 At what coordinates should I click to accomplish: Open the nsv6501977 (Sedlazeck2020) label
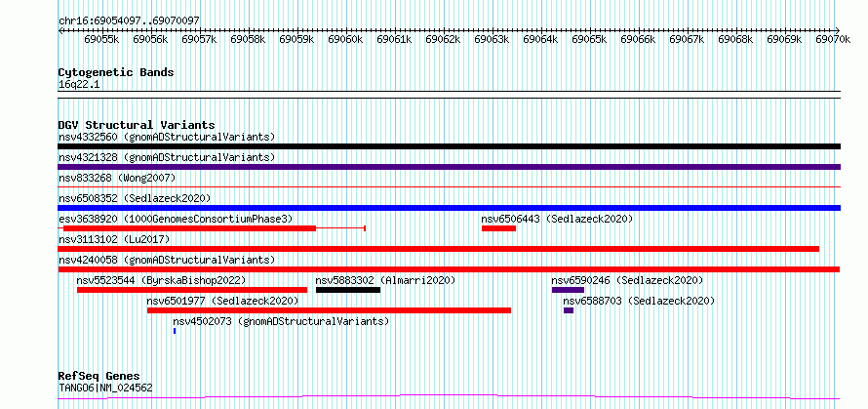[x=222, y=301]
